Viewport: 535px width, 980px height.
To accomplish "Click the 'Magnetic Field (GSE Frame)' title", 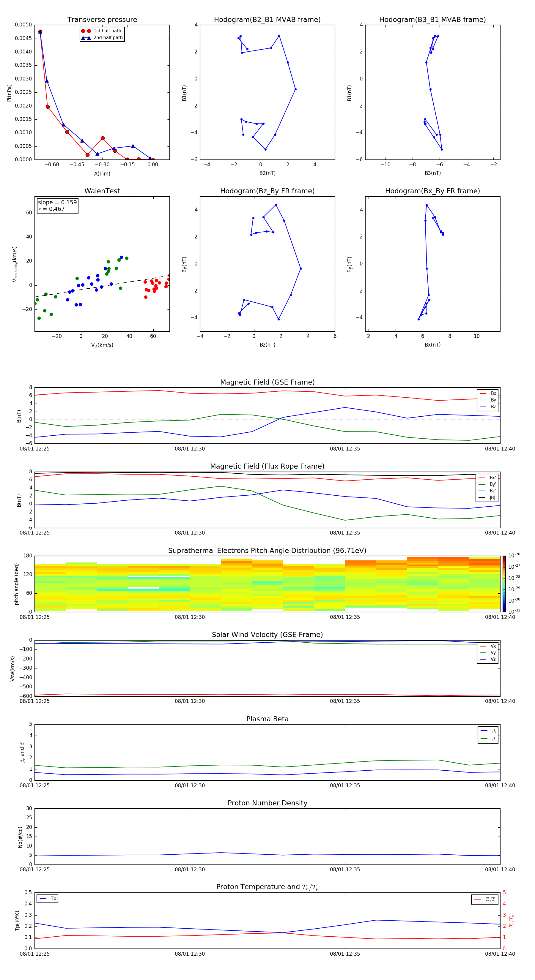I will pyautogui.click(x=267, y=382).
